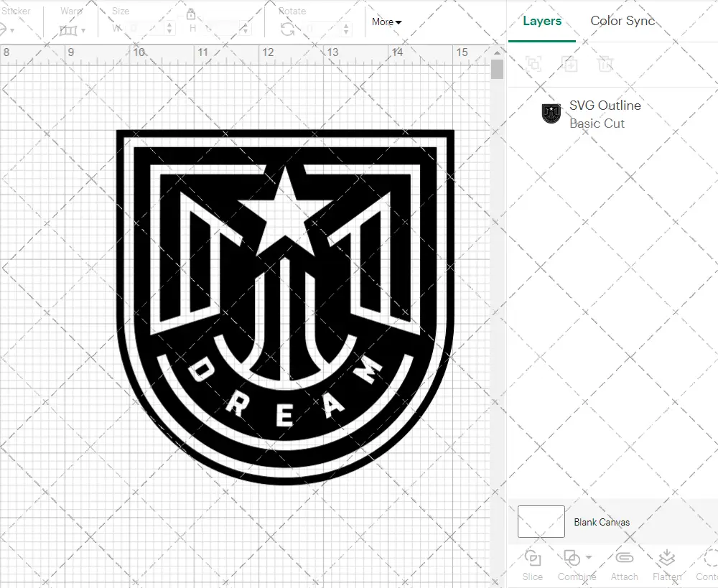Click the scrollbar up arrow
Image resolution: width=718 pixels, height=588 pixels.
point(498,52)
